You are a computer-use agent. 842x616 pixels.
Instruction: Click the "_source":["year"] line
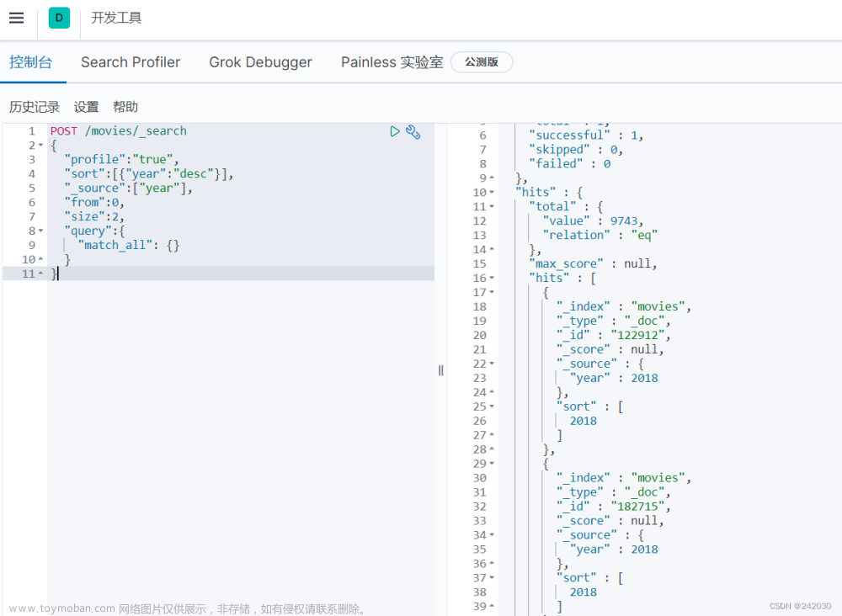pos(128,189)
